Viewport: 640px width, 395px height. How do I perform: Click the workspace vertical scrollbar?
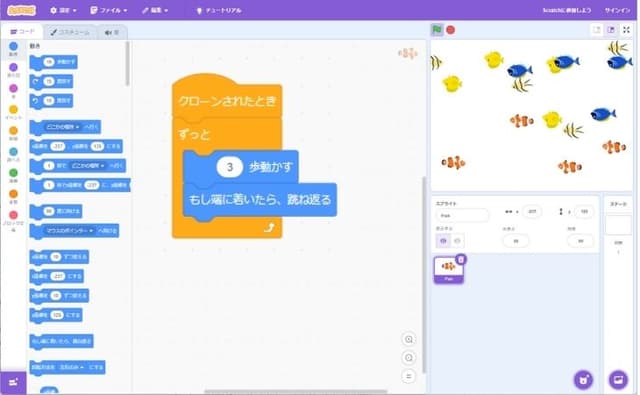click(x=423, y=275)
